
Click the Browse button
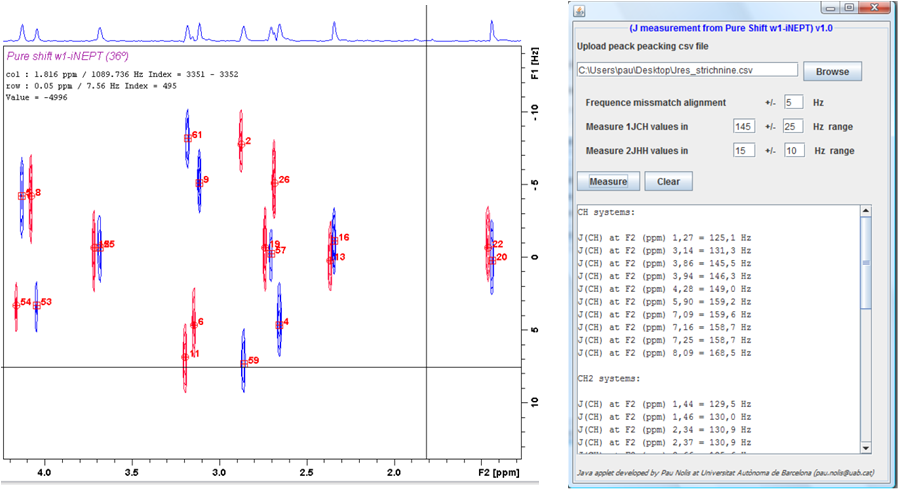tap(832, 71)
